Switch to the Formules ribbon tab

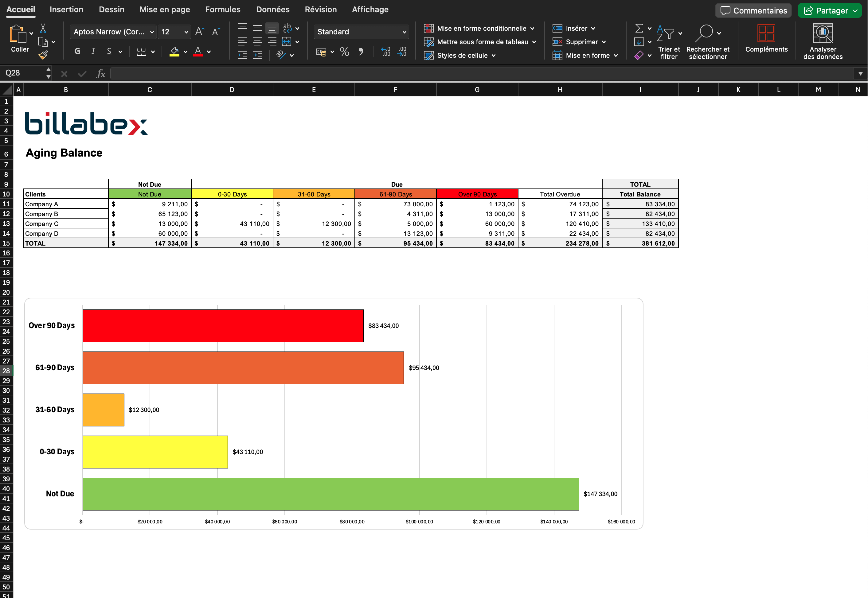coord(223,10)
